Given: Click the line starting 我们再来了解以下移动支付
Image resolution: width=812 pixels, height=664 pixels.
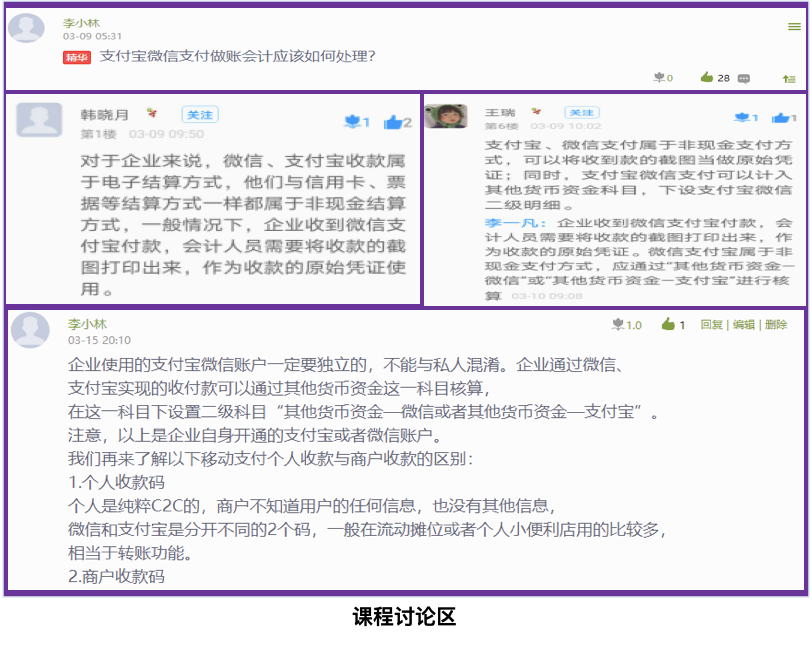Looking at the screenshot, I should point(270,459).
